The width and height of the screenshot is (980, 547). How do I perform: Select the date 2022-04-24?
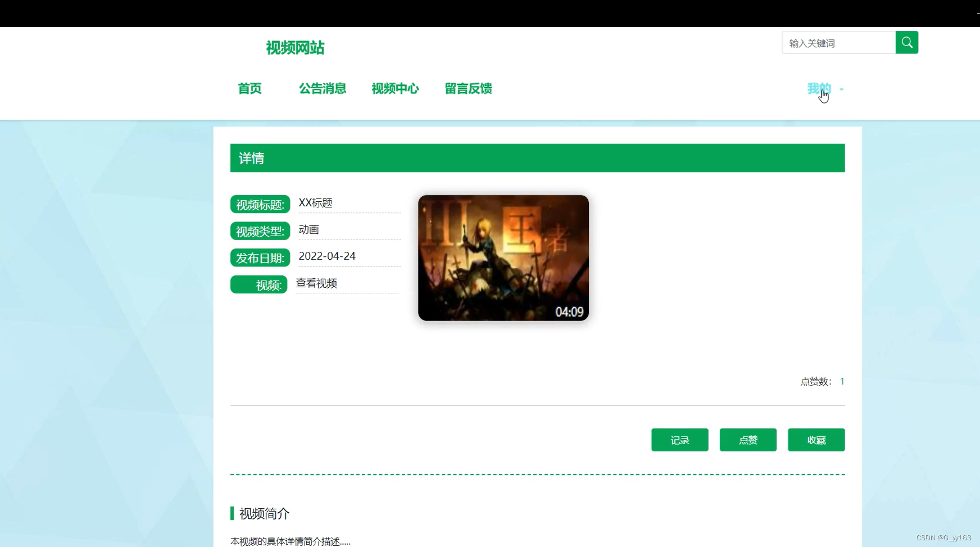tap(327, 256)
